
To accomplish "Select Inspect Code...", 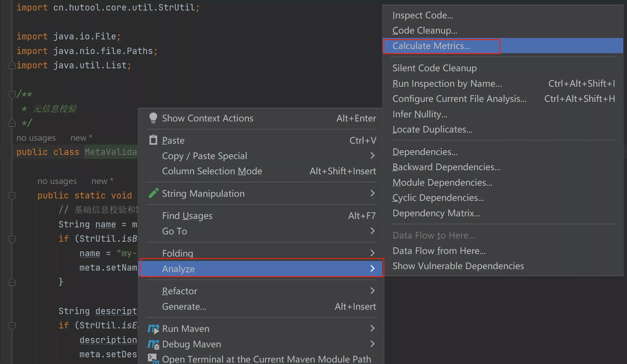I will coord(503,15).
